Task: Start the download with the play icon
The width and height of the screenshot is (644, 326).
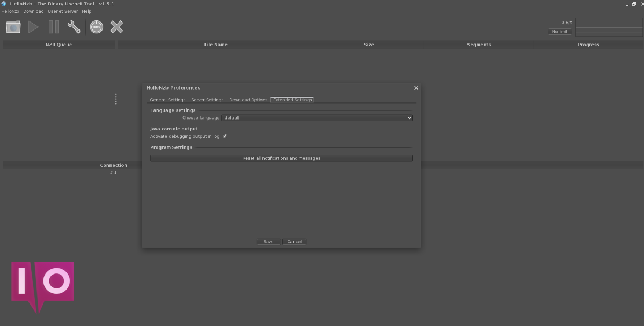Action: 34,27
